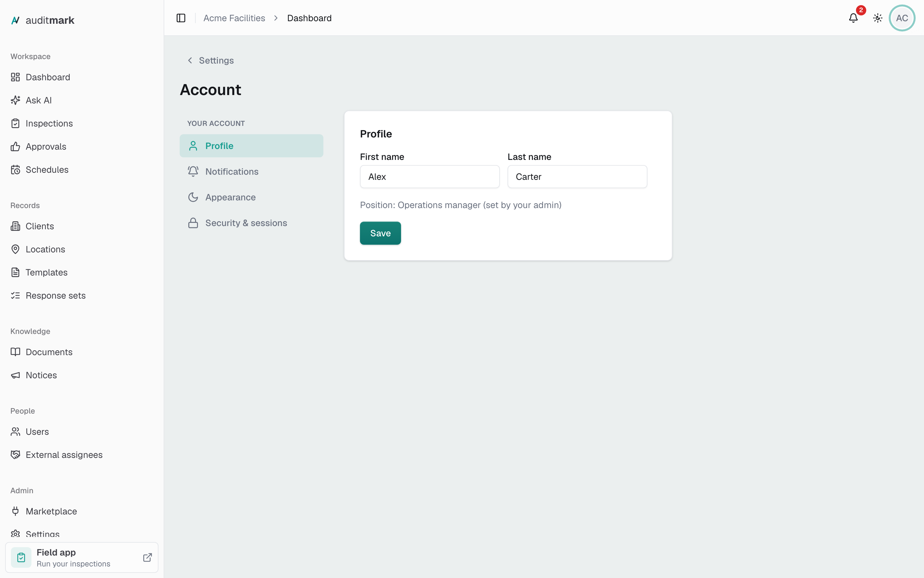Click the Ask AI sparkle icon
Viewport: 924px width, 578px height.
pos(15,100)
